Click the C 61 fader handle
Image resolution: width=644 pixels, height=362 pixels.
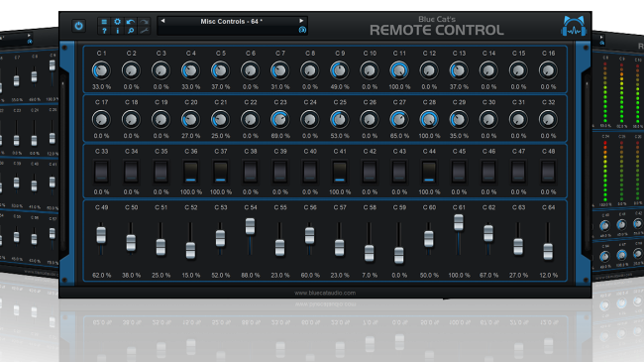pyautogui.click(x=459, y=222)
